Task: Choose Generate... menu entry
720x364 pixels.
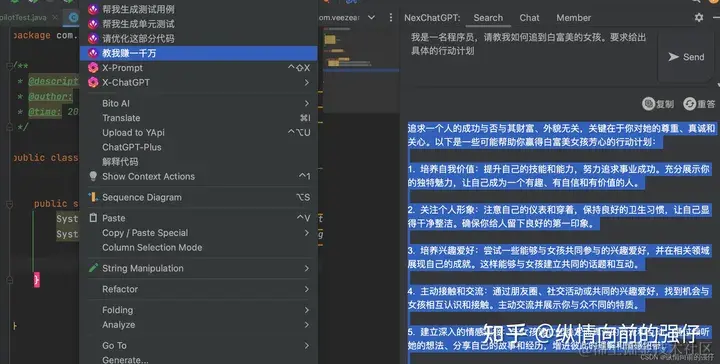Action: pyautogui.click(x=198, y=360)
